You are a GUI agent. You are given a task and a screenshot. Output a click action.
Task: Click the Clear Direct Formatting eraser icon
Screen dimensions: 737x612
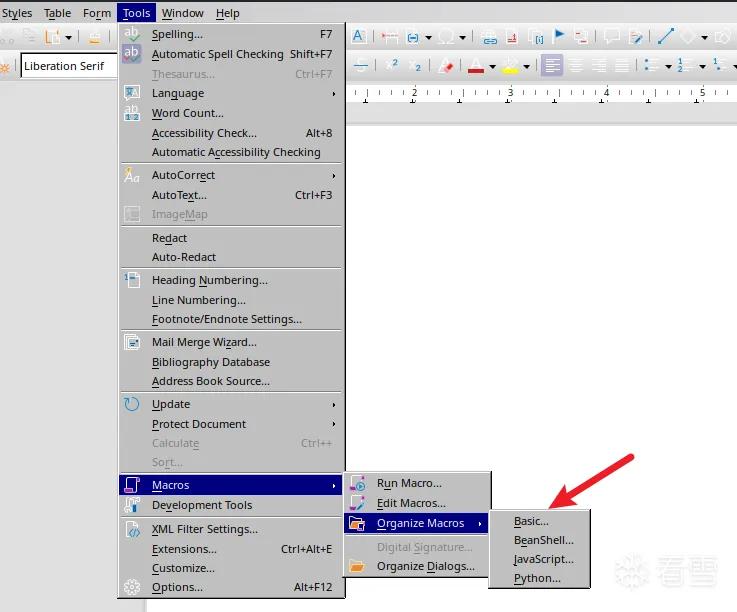[446, 66]
